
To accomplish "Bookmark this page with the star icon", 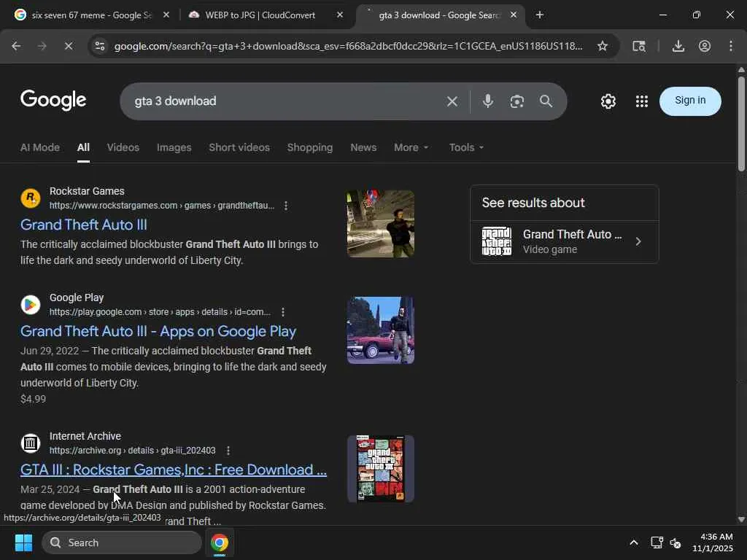I will tap(602, 46).
